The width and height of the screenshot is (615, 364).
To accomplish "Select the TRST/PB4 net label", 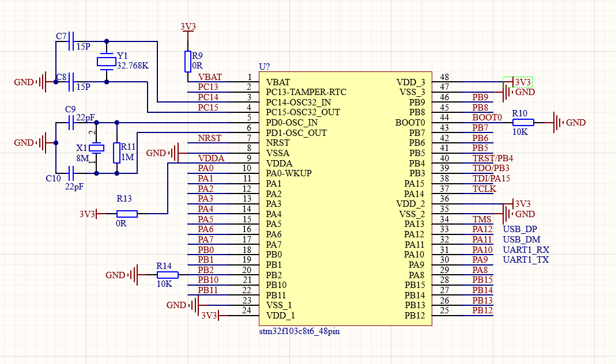I will click(x=493, y=158).
